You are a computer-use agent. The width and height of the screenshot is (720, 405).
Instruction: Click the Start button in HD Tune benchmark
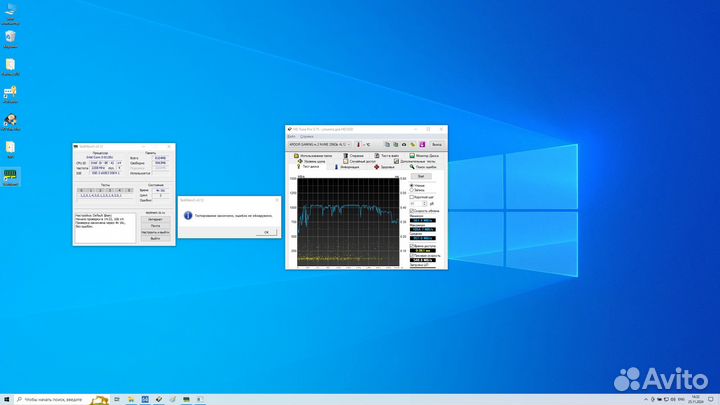pos(421,176)
